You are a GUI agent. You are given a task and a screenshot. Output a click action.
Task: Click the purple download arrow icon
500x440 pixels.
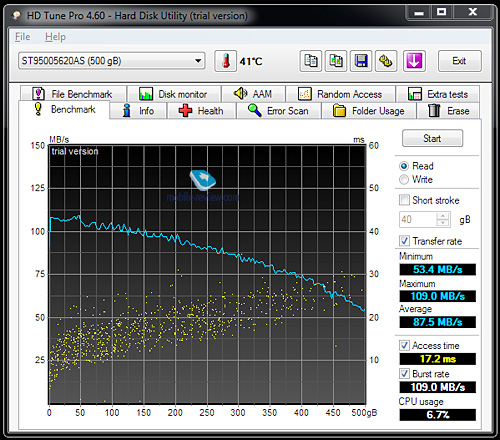414,61
